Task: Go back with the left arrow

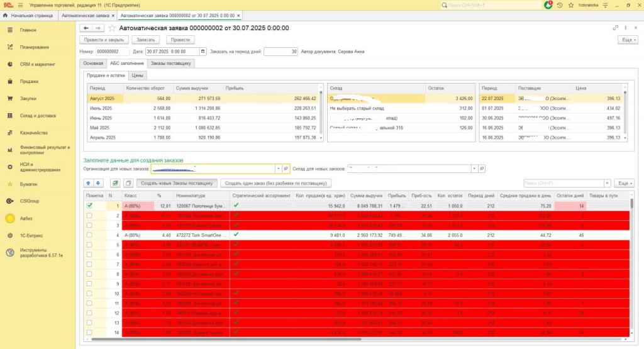Action: click(x=86, y=28)
